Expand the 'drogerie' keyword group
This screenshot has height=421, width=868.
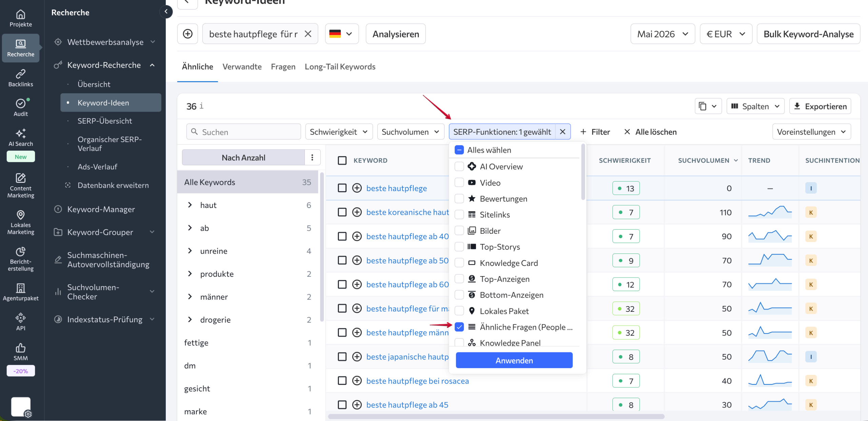coord(190,320)
